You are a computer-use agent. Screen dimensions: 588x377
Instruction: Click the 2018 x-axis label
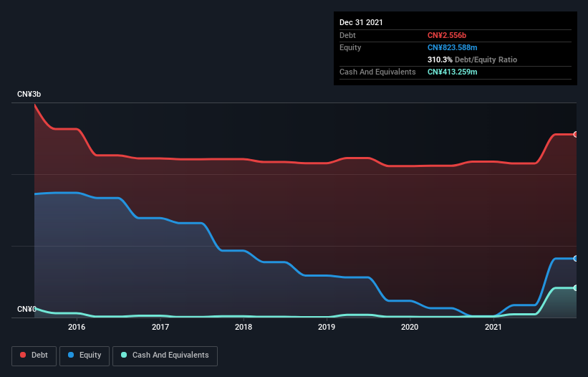click(x=244, y=327)
